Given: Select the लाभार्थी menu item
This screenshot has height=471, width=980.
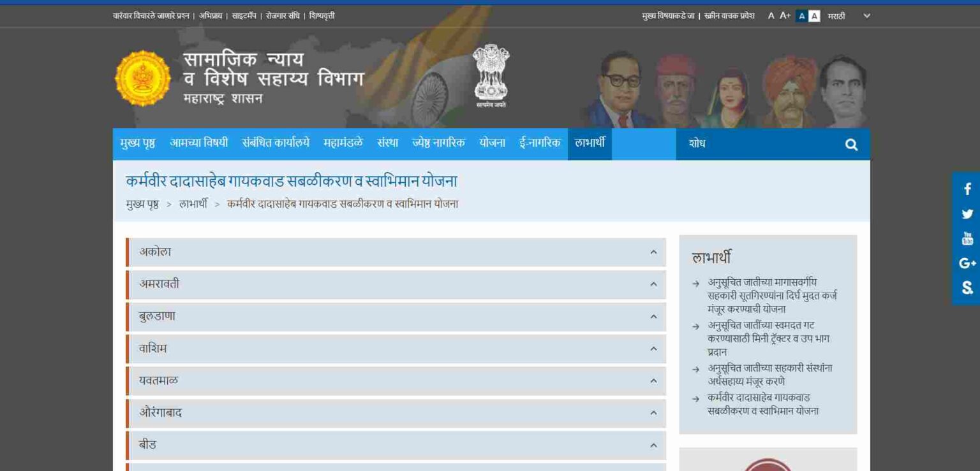Looking at the screenshot, I should (590, 143).
